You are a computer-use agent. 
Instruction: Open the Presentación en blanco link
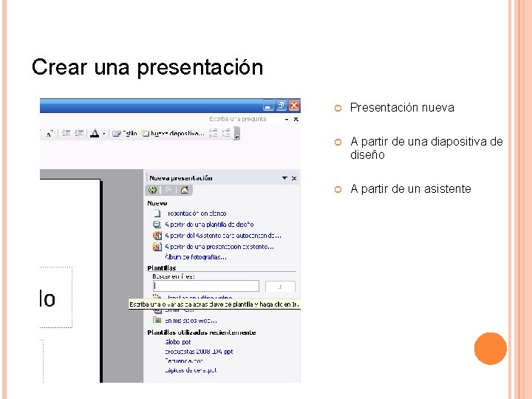(197, 214)
